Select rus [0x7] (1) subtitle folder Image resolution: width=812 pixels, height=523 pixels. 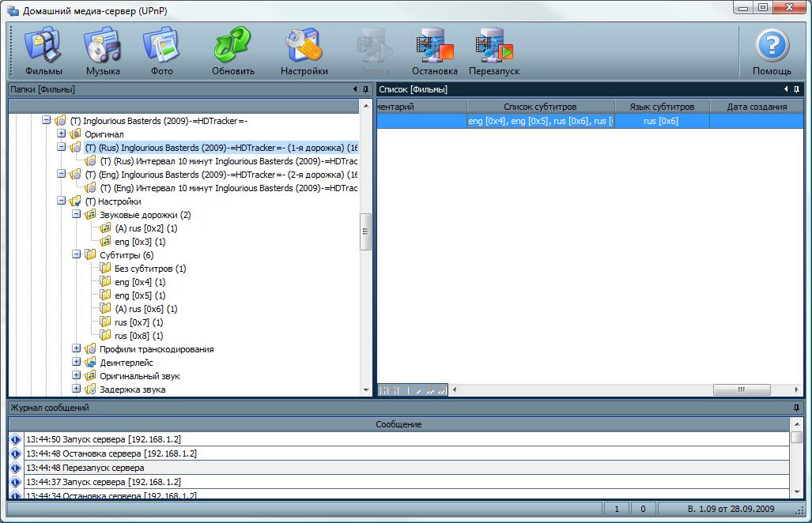(x=139, y=322)
